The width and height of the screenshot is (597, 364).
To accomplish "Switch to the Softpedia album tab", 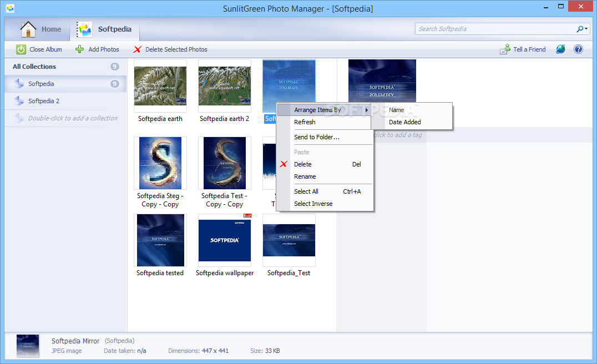I will pos(104,29).
